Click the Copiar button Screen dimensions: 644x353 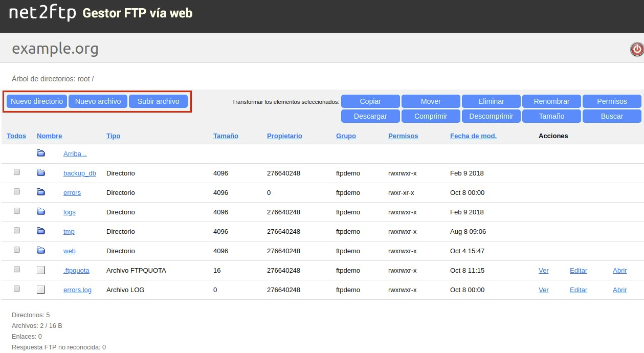click(x=370, y=101)
